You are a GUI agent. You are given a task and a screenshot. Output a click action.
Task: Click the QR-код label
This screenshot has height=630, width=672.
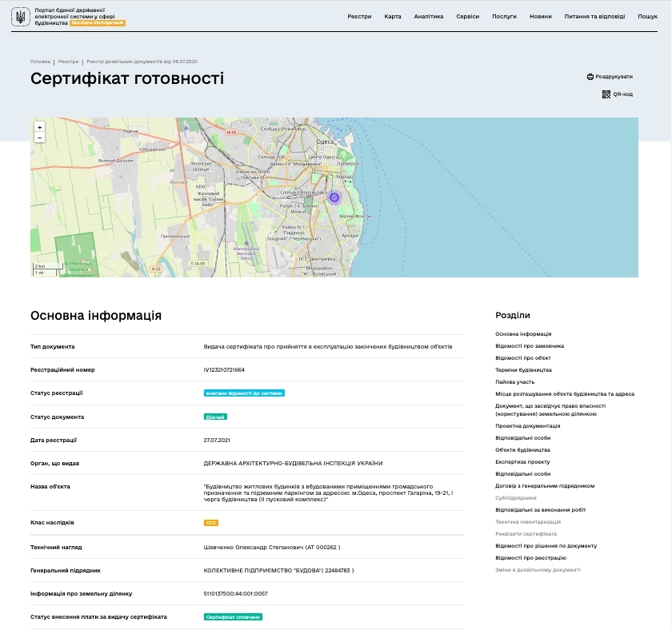click(x=622, y=94)
